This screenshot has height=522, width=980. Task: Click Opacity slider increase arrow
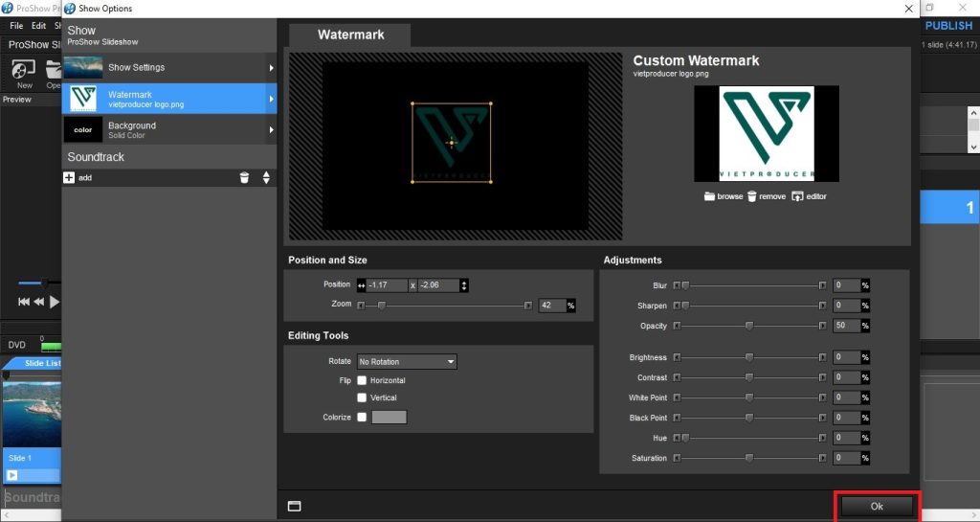click(822, 326)
